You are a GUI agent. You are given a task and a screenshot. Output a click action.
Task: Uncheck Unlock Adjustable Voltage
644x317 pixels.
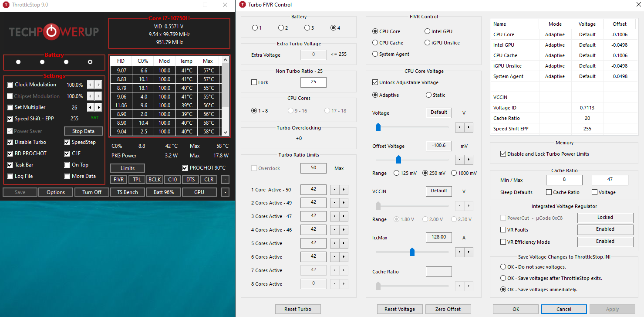375,82
